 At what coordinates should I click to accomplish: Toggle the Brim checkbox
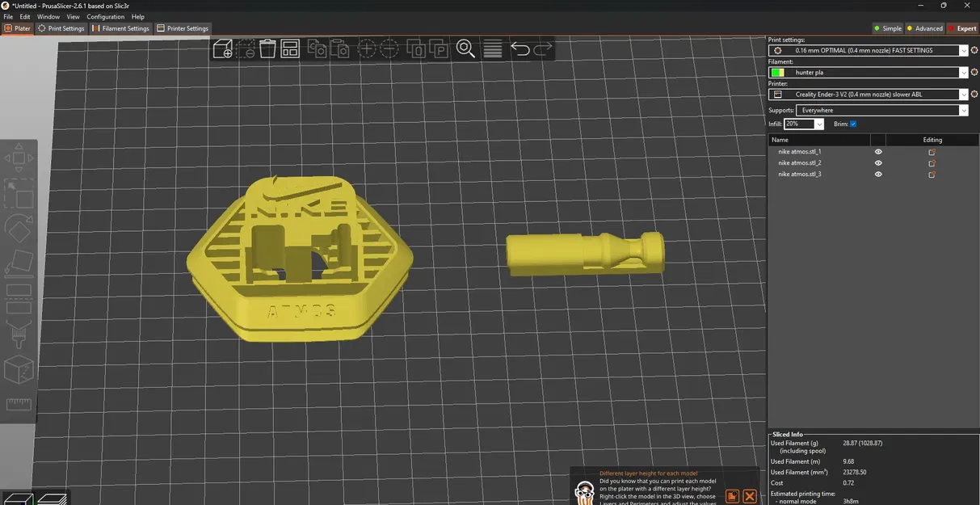click(853, 124)
